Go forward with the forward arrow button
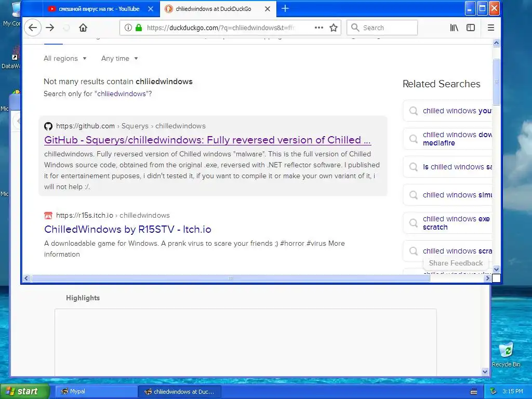Screen dimensions: 532x399 click(50, 28)
